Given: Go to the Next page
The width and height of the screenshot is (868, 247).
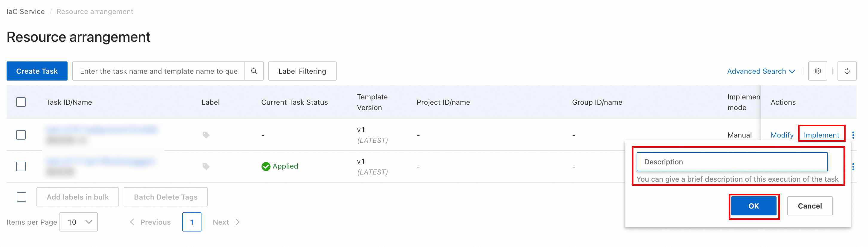Looking at the screenshot, I should point(226,222).
